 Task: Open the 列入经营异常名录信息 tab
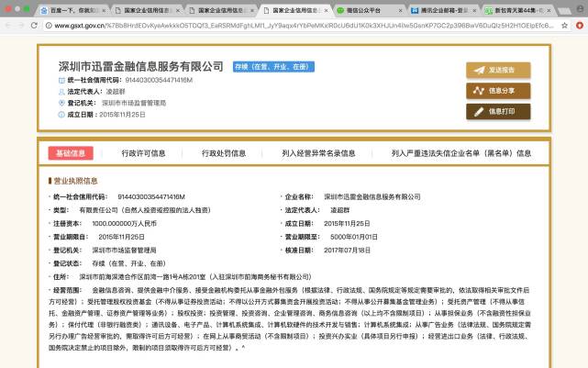tap(318, 153)
